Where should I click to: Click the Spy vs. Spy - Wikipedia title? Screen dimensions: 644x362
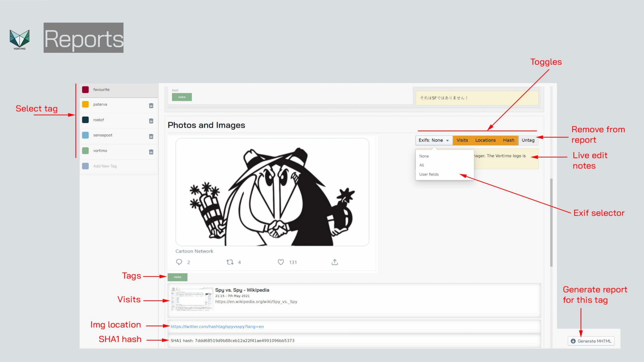[242, 290]
